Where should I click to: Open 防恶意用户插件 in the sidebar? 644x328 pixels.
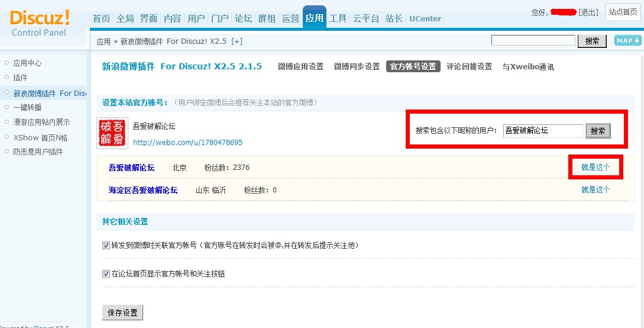point(38,152)
